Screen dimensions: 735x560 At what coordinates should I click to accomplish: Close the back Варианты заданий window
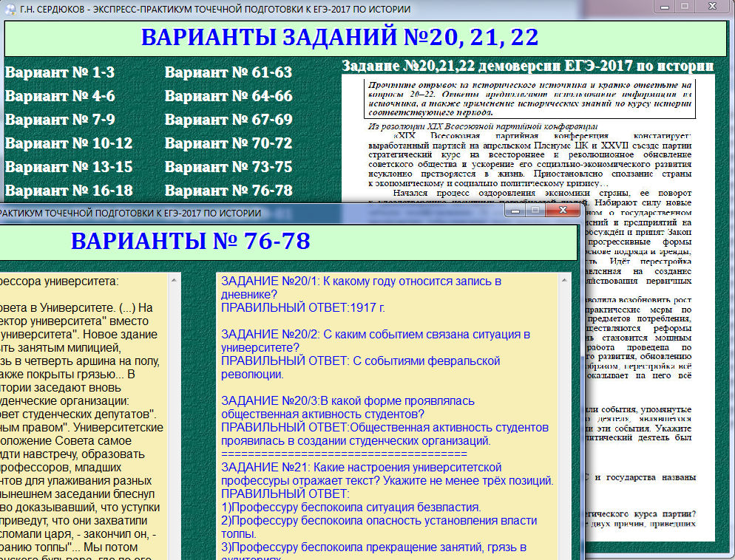pos(713,7)
